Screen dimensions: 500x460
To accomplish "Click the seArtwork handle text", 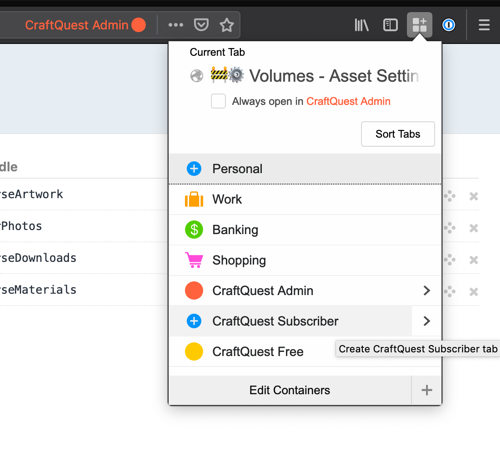I will [x=32, y=194].
